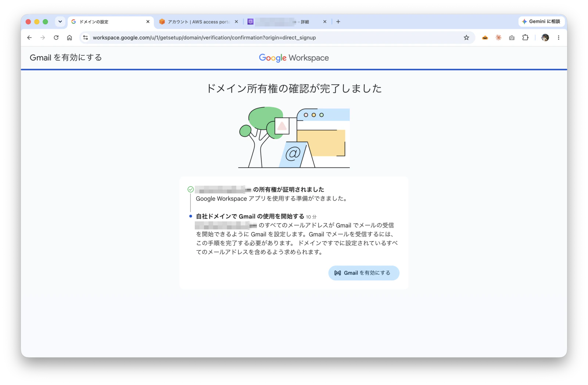Click Gmail を有効にする button

[x=364, y=273]
